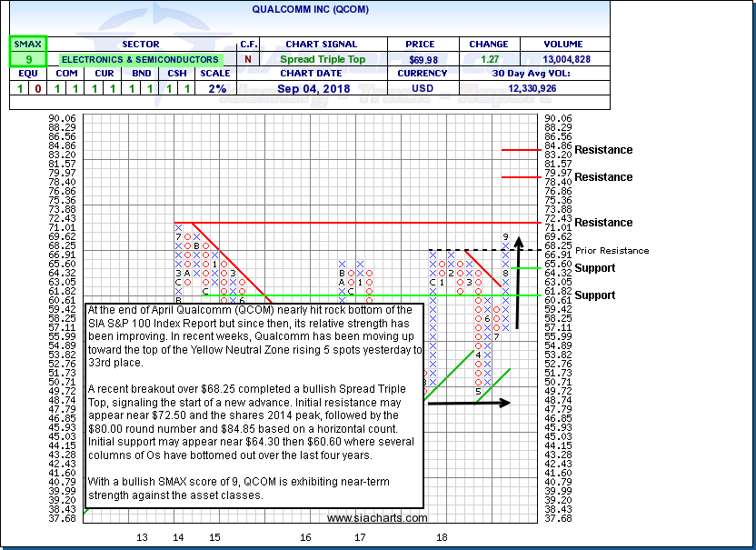Click the lower Support label near 61.82
The height and width of the screenshot is (550, 756).
595,295
